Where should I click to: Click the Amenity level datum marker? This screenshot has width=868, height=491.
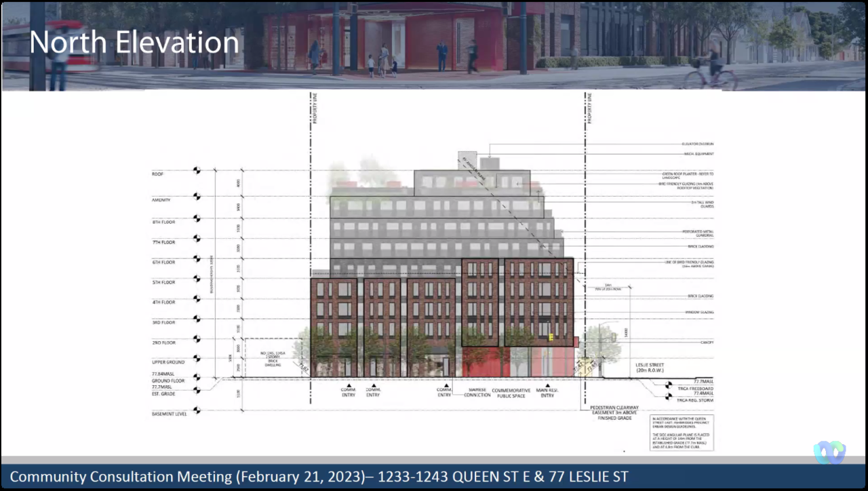(197, 197)
